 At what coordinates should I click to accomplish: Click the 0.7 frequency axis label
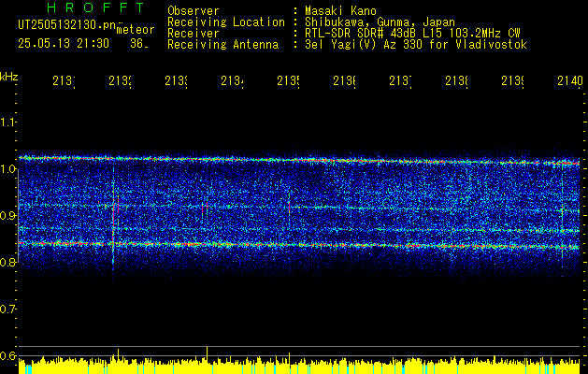pos(8,309)
